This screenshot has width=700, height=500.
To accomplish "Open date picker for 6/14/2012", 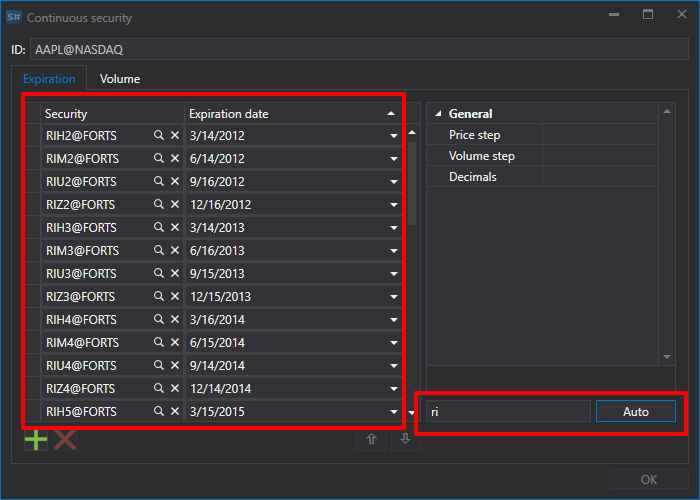I will (x=394, y=159).
